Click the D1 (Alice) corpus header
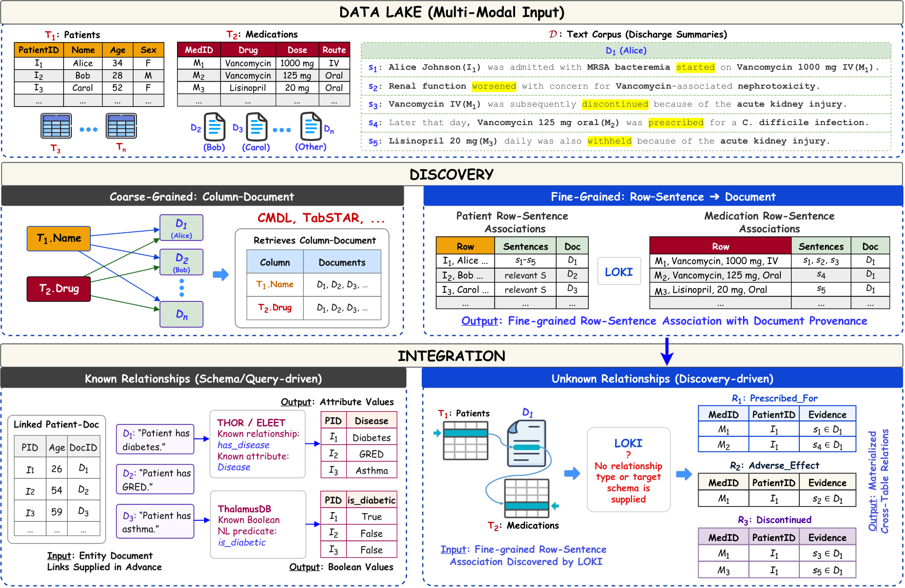 click(626, 50)
